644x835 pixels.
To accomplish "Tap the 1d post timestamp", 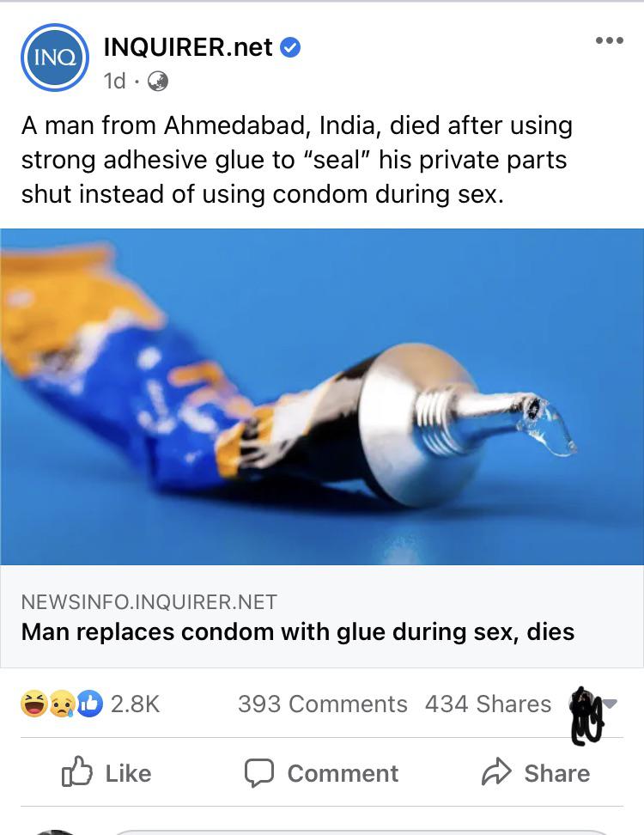I will coord(114,82).
